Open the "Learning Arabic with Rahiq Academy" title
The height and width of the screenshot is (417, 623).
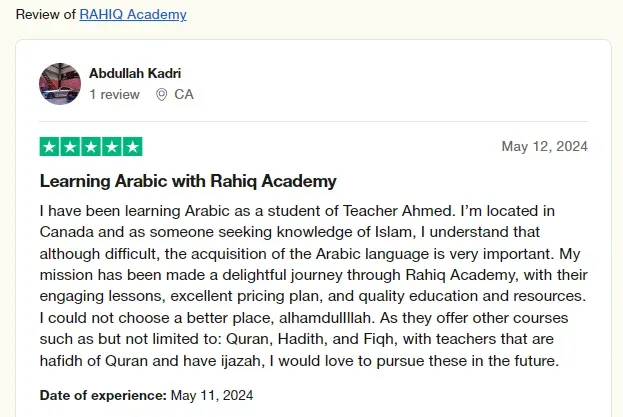pyautogui.click(x=188, y=181)
